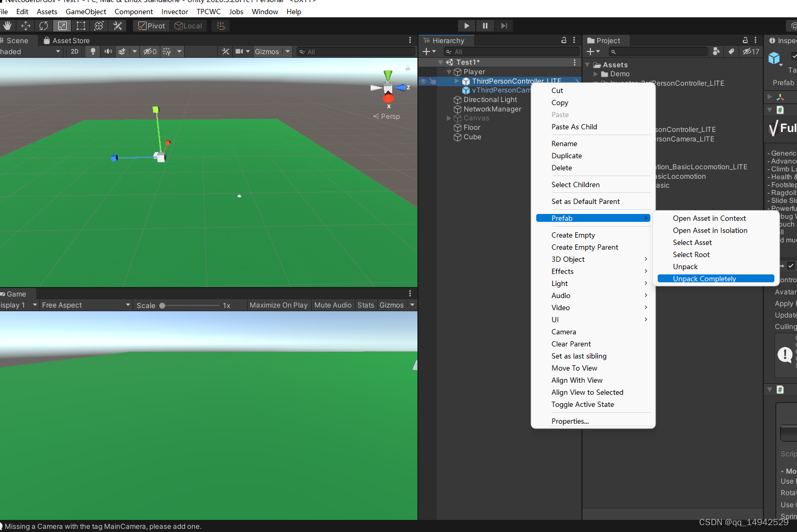This screenshot has width=797, height=532.
Task: Open the Asset Store tab
Action: point(66,40)
